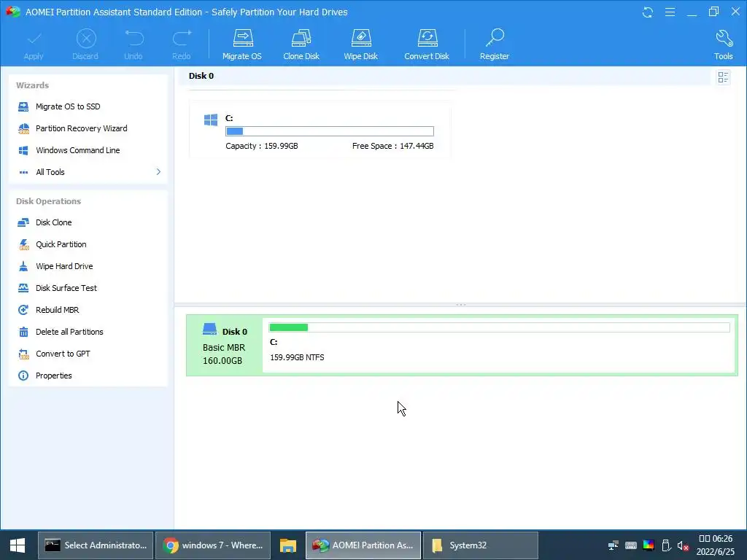Screen dimensions: 747x560
Task: Select the Wipe Disk toolbar icon
Action: [x=360, y=38]
